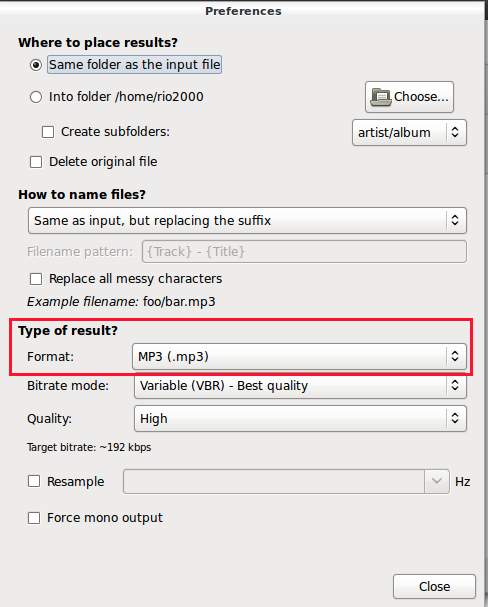Open the file naming scheme dropdown

point(247,221)
